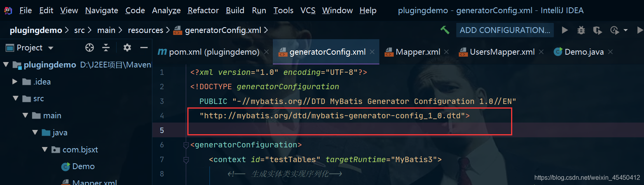Screen dimensions: 644x185
Task: Click the main breadcrumb
Action: tap(106, 30)
